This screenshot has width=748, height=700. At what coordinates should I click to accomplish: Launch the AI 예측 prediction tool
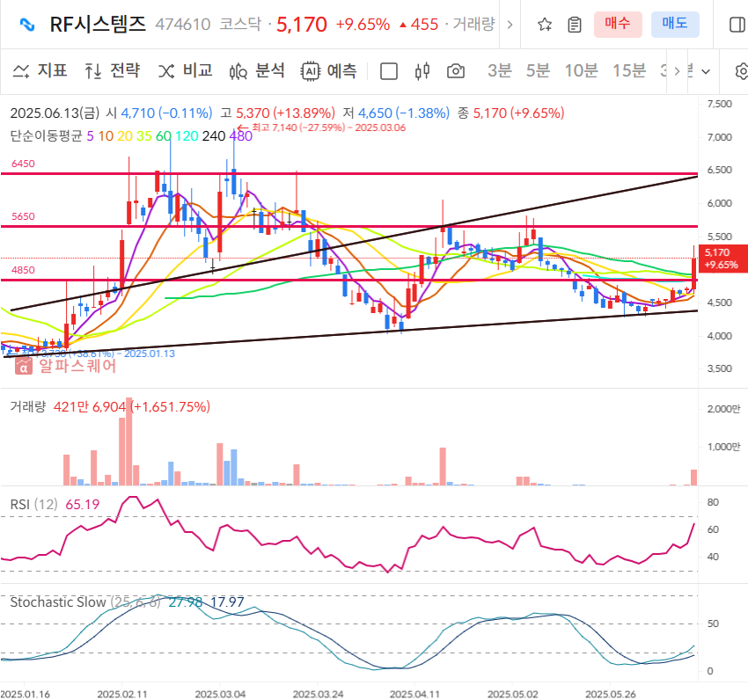click(329, 72)
